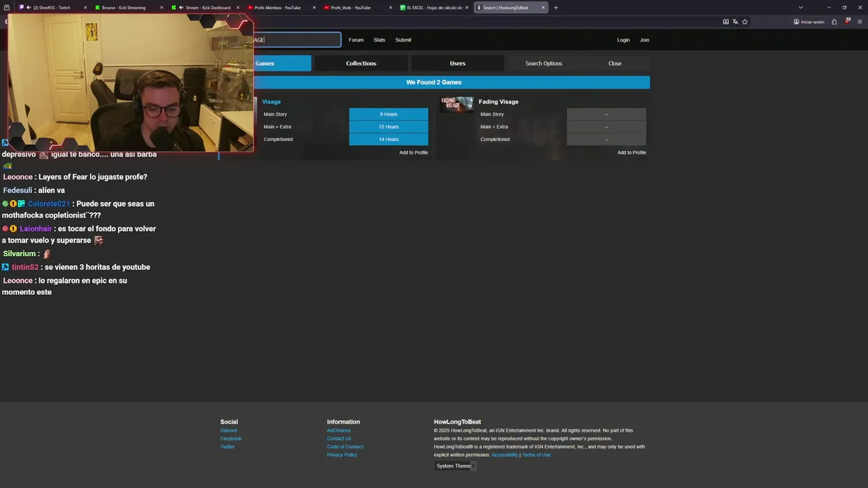Open the Contact Us link
Image resolution: width=868 pixels, height=488 pixels.
point(339,439)
